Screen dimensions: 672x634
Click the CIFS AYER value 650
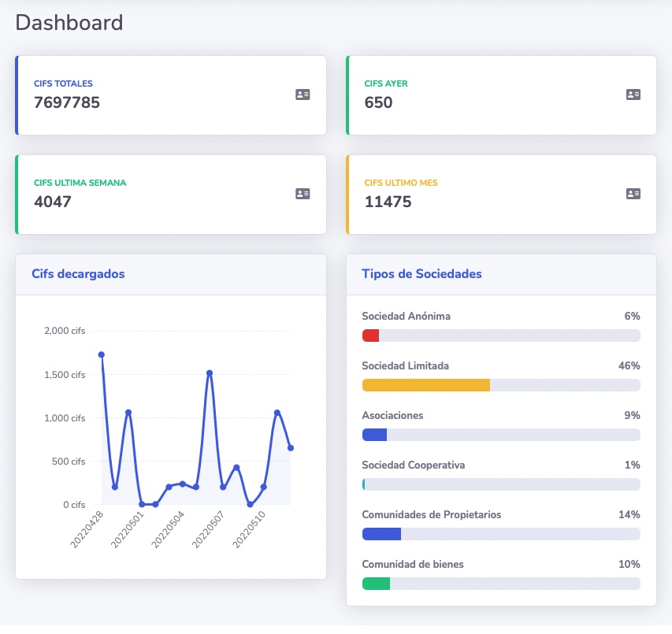pos(378,102)
